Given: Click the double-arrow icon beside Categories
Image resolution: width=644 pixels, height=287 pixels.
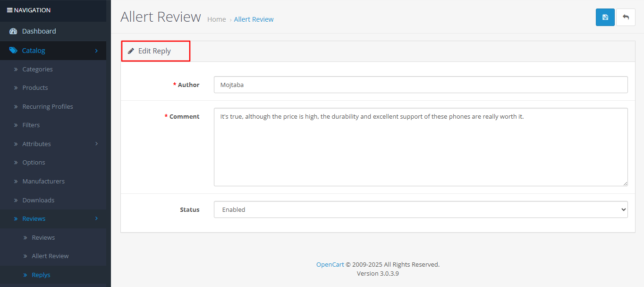Looking at the screenshot, I should [16, 70].
